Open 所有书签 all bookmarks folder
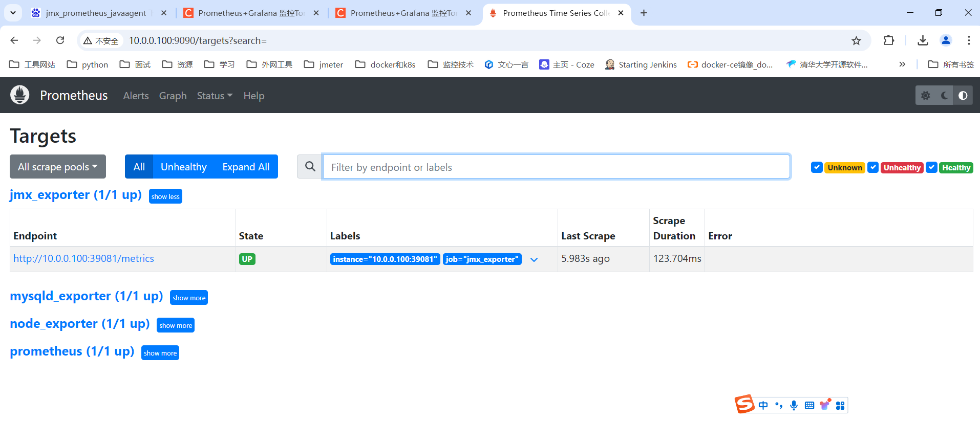This screenshot has width=980, height=443. (x=951, y=64)
